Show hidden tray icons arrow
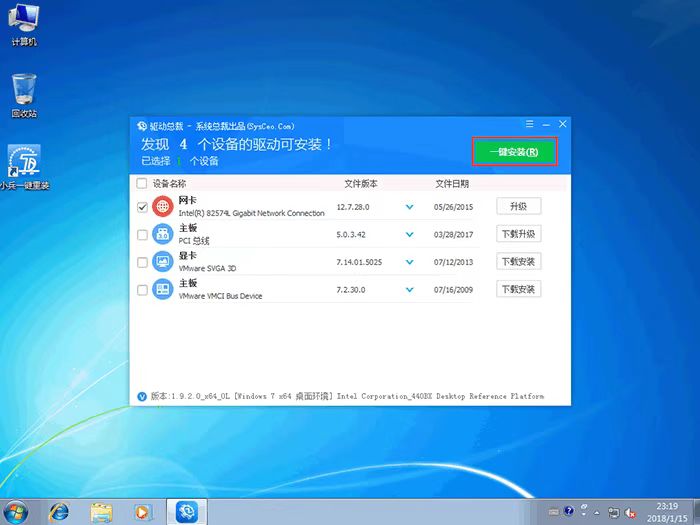 coord(596,512)
